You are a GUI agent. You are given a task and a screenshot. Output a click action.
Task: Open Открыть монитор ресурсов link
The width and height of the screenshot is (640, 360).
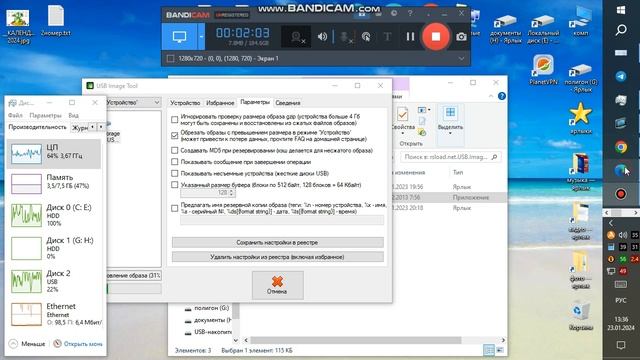[x=78, y=344]
